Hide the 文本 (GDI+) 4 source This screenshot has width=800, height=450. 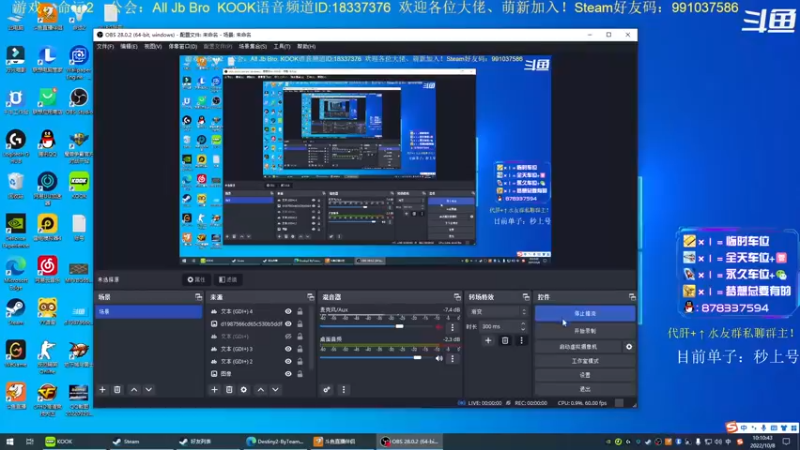[288, 311]
